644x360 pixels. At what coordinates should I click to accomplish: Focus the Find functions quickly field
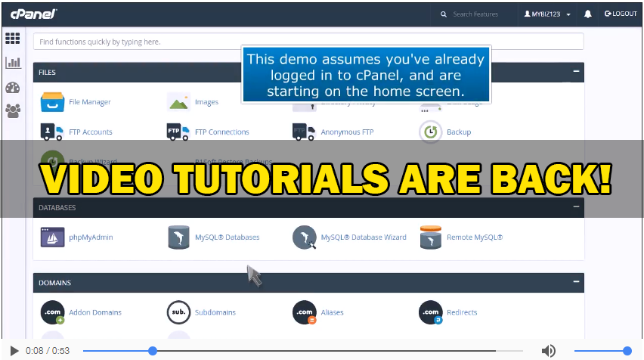point(308,42)
